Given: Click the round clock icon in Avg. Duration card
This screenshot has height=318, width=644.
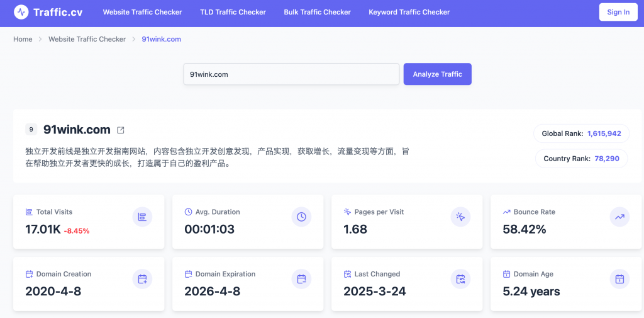Looking at the screenshot, I should [x=301, y=217].
